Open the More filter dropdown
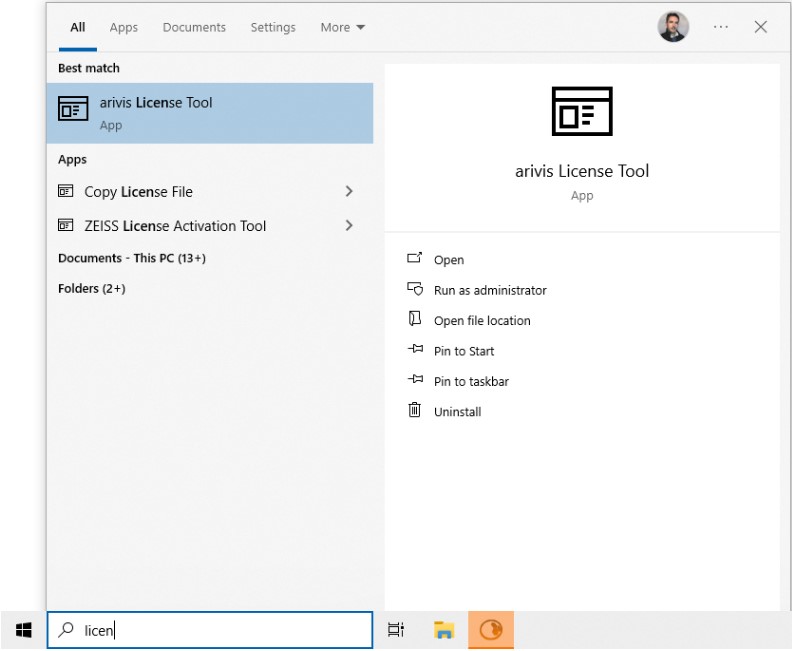 click(x=342, y=27)
